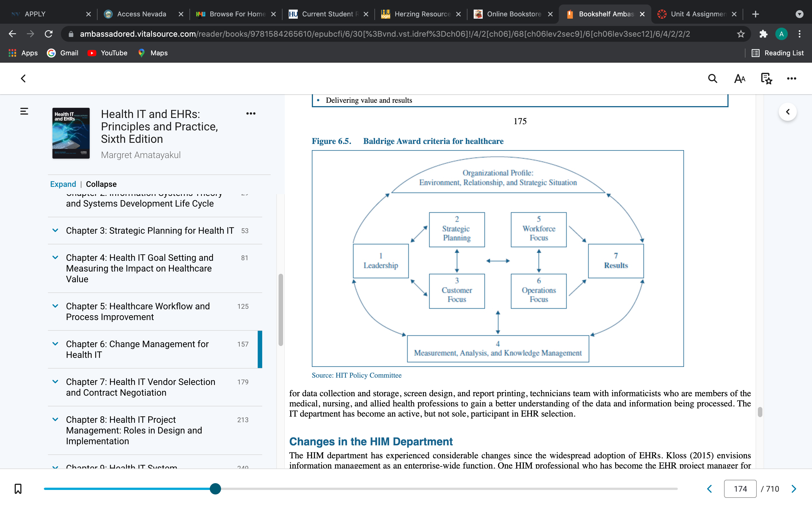Click the page number input field

[x=740, y=489]
